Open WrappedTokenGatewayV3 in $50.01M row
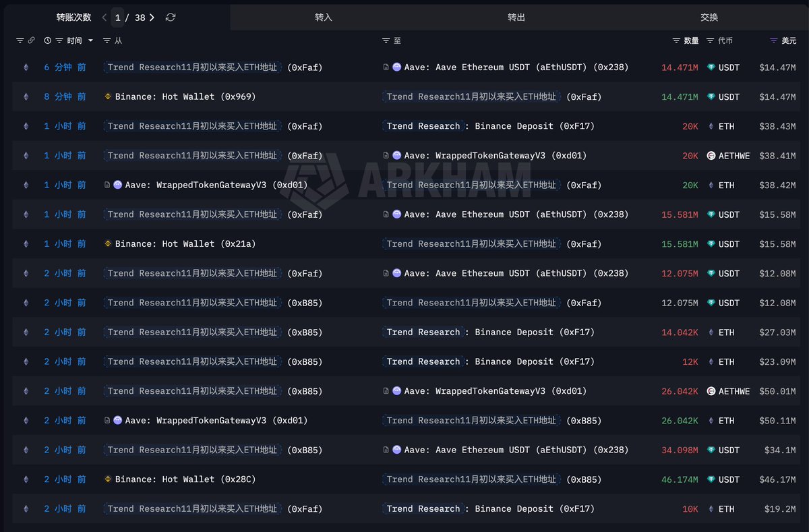Screen dimensions: 809x532 (496, 391)
